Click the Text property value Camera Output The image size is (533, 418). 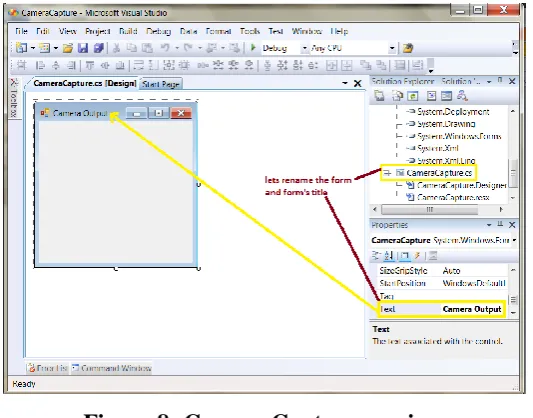472,309
